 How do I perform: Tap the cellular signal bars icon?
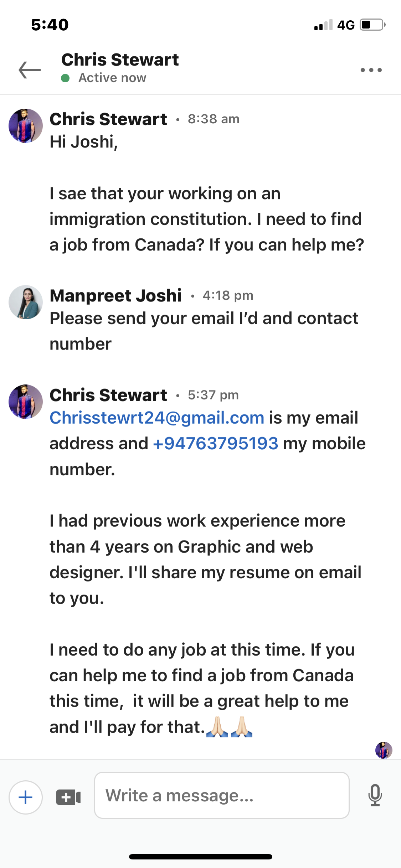tap(323, 25)
